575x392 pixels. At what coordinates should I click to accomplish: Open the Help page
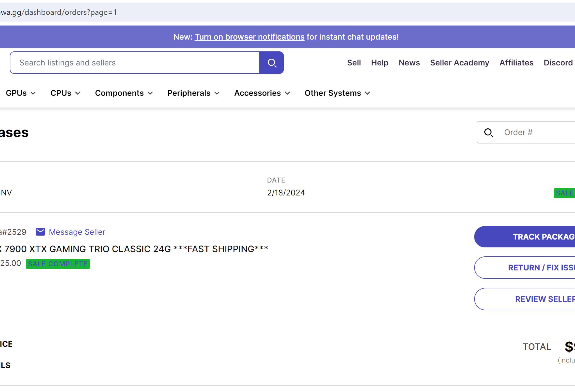pos(380,63)
